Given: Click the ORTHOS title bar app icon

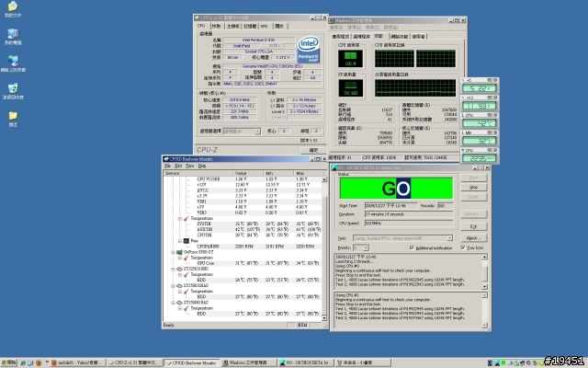Looking at the screenshot, I should click(334, 167).
